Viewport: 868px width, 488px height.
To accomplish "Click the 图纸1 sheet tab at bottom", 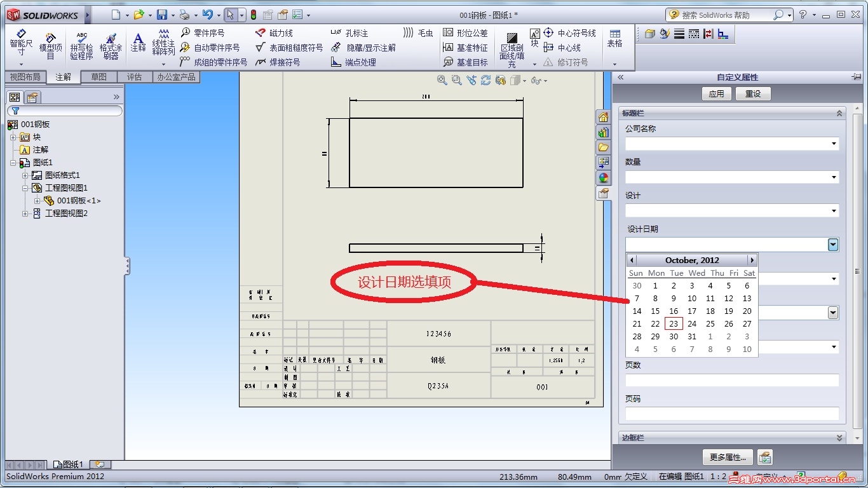I will (x=68, y=464).
